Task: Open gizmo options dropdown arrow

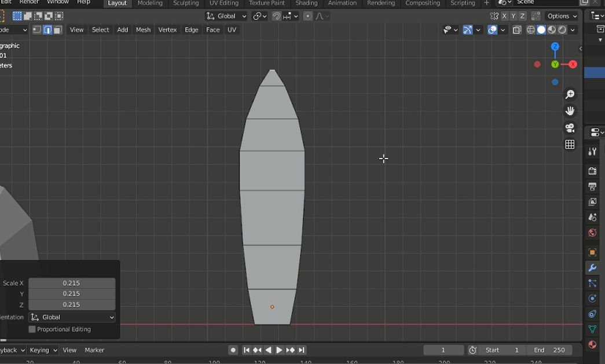Action: [478, 30]
